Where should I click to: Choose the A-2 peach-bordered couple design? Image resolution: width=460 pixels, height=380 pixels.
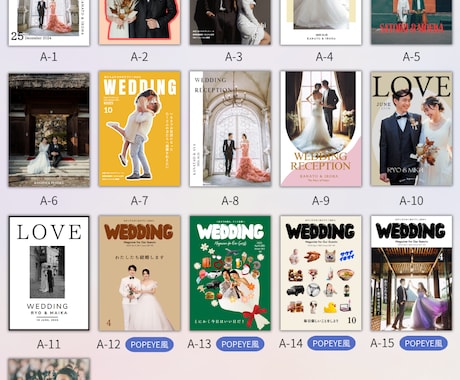(140, 22)
